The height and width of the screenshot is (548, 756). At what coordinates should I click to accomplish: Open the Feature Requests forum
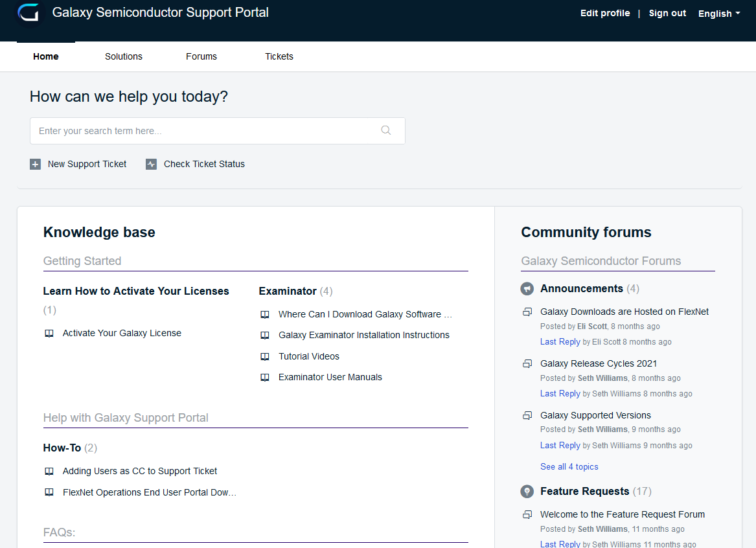[x=584, y=491]
